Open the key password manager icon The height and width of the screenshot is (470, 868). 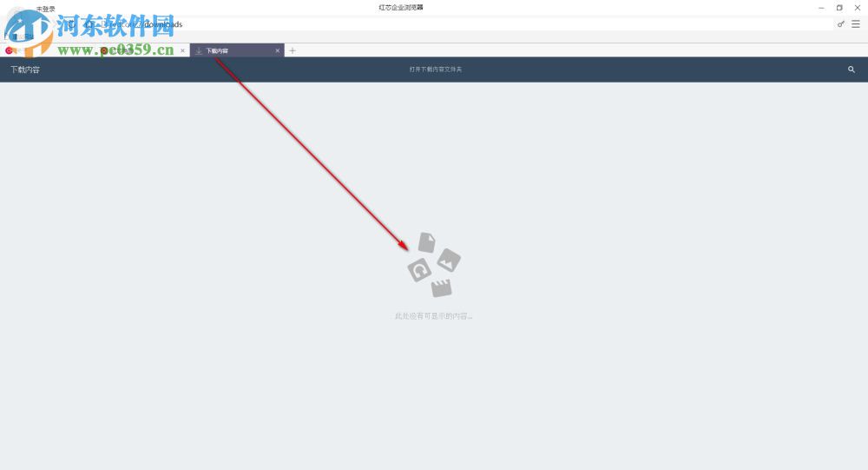(x=841, y=23)
